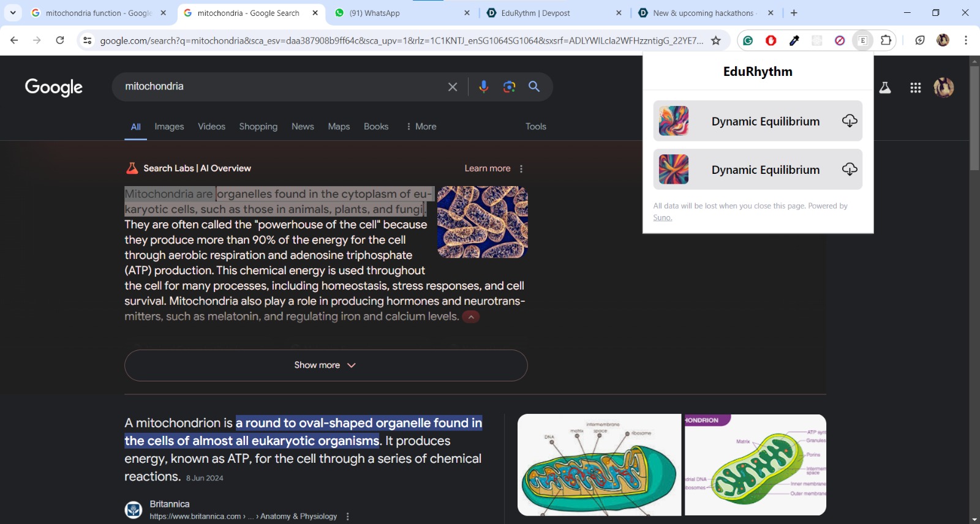Open the color picker eyedropper extension

tap(794, 40)
